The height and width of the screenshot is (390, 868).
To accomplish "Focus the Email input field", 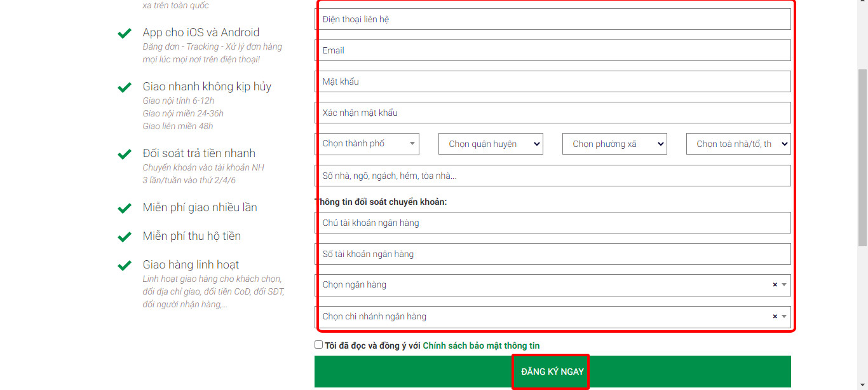I will point(552,50).
